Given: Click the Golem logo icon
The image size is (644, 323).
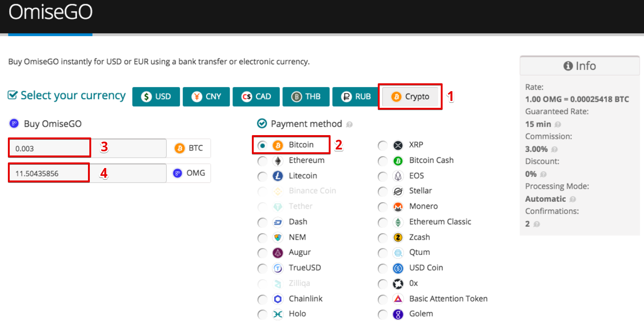Looking at the screenshot, I should pos(398,314).
